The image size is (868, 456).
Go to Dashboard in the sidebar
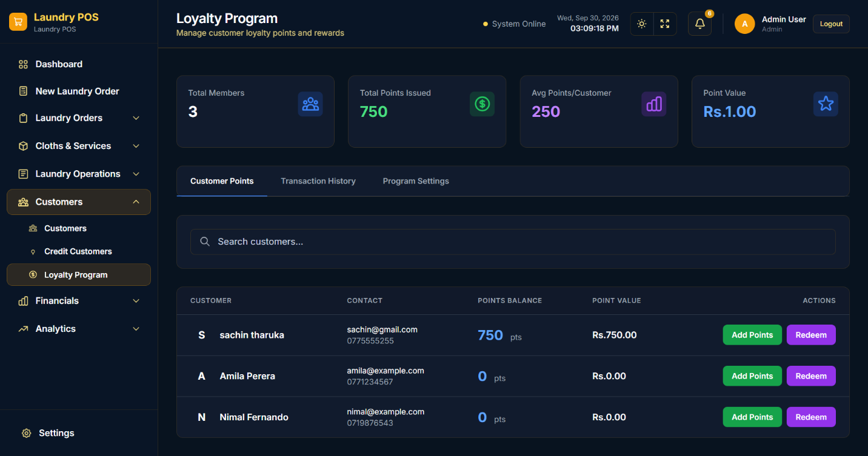79,64
